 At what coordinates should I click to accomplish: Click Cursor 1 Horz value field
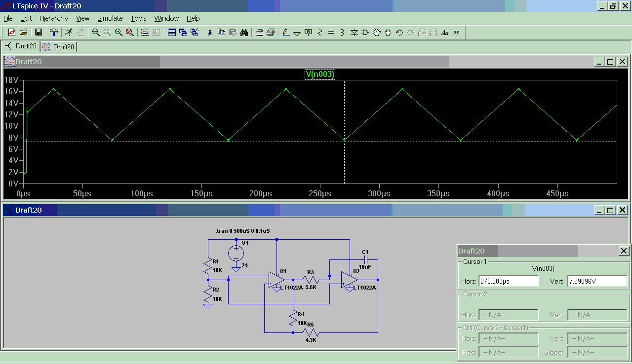tap(508, 281)
